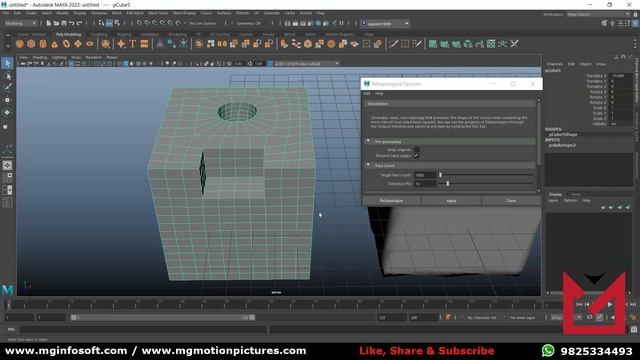This screenshot has height=360, width=640.
Task: Click the Polygon Type text T icon
Action: pyautogui.click(x=133, y=44)
